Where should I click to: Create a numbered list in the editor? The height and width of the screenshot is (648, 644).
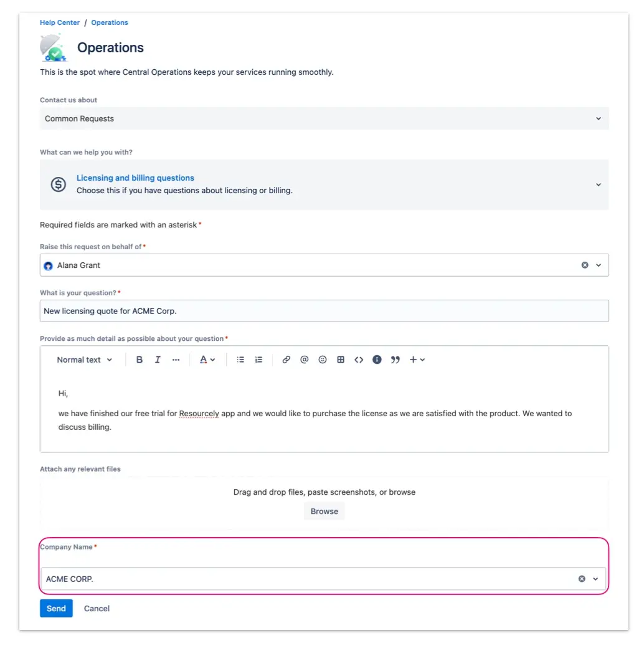click(258, 360)
